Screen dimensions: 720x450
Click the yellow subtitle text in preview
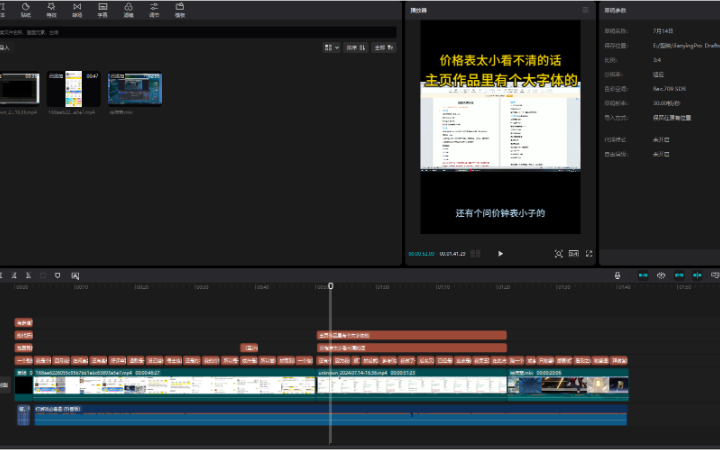click(501, 70)
